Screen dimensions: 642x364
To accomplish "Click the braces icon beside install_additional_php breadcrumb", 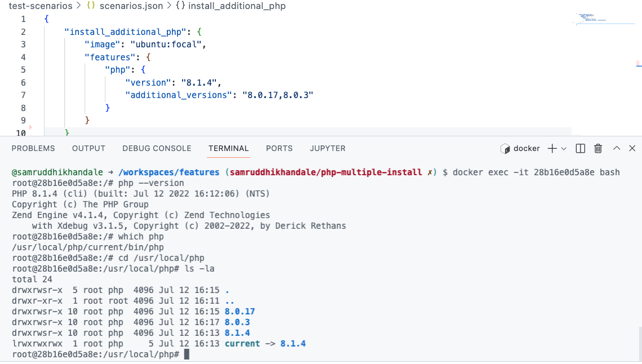I will [x=180, y=6].
